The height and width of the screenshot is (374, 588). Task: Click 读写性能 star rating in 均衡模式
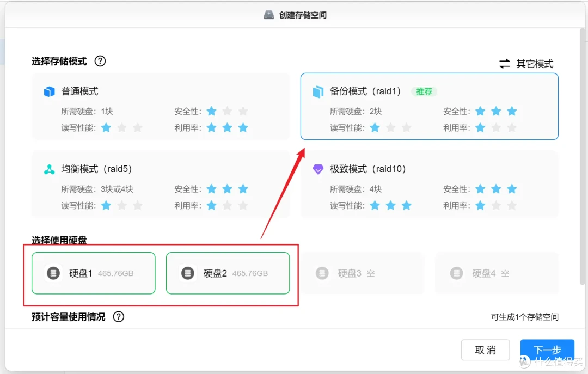[122, 205]
